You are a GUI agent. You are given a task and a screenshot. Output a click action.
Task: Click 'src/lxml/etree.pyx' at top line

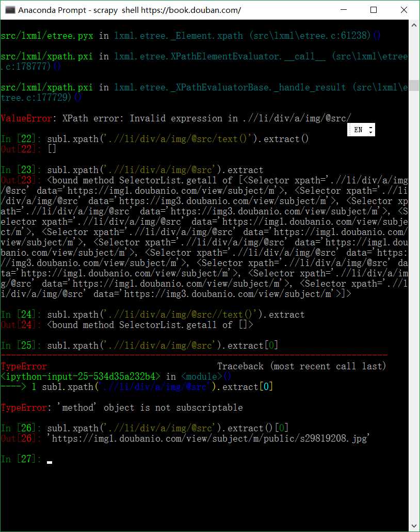47,36
